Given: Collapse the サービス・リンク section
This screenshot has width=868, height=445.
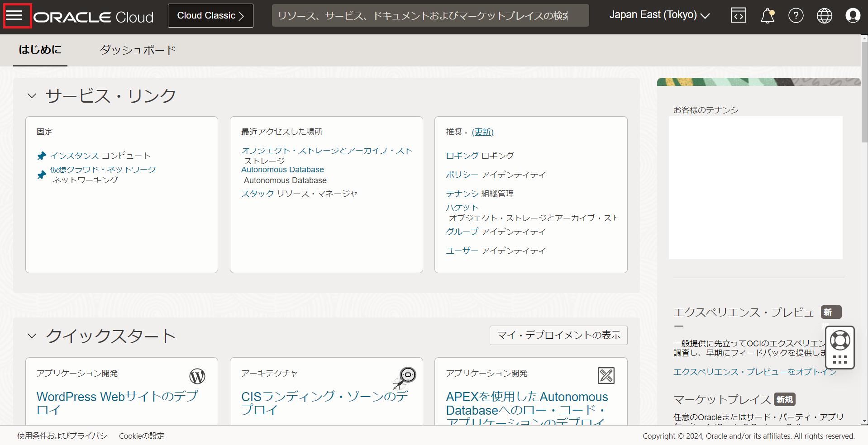Looking at the screenshot, I should [31, 95].
